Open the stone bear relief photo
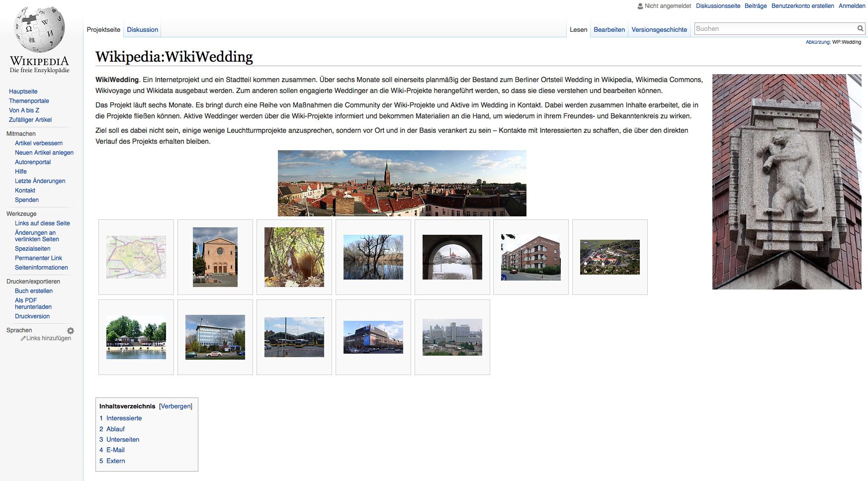 [786, 182]
